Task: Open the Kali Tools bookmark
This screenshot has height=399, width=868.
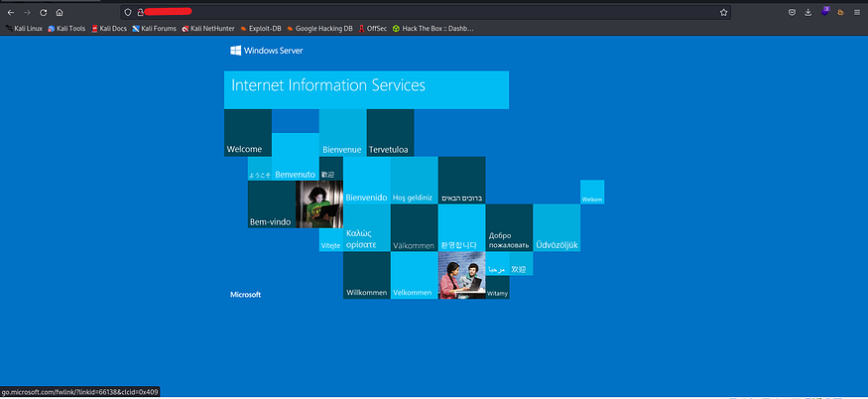Action: (x=66, y=28)
